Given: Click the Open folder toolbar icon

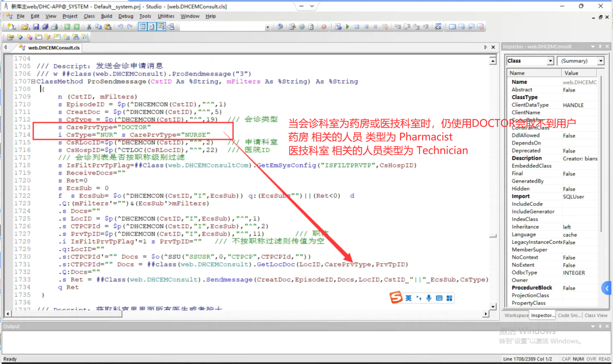Looking at the screenshot, I should click(x=25, y=27).
